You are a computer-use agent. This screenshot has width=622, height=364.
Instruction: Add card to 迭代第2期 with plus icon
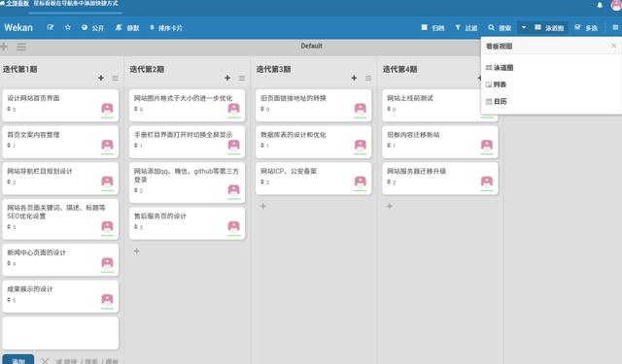pos(227,78)
